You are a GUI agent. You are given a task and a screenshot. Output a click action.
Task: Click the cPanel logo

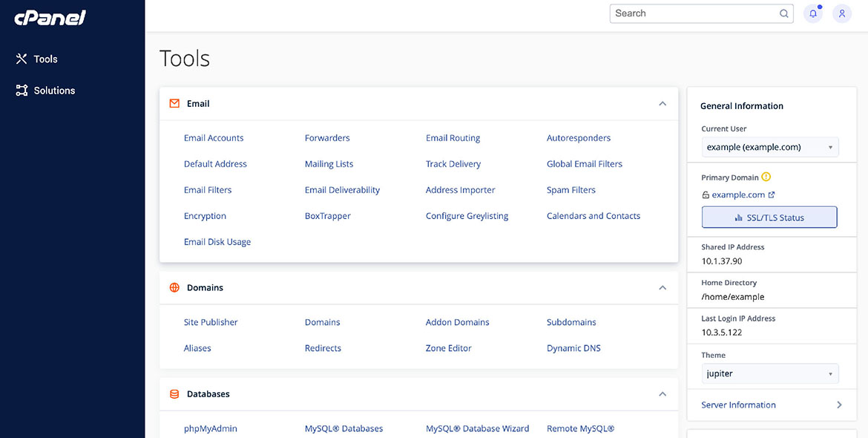click(50, 18)
